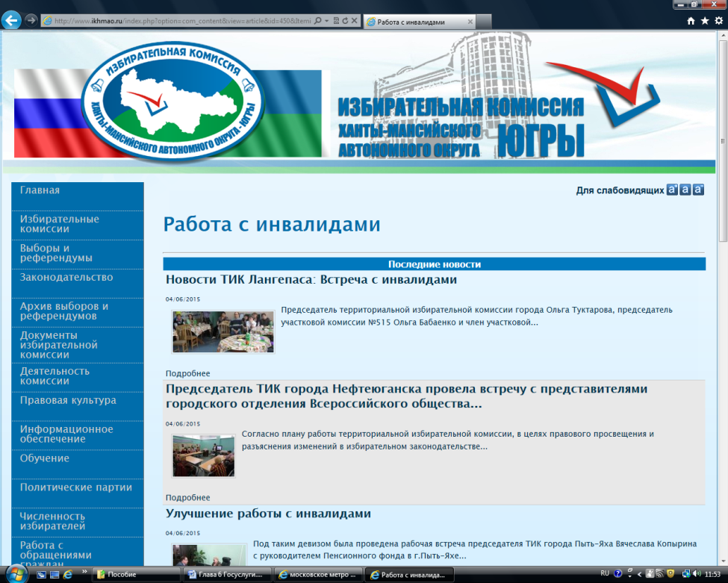Image resolution: width=728 pixels, height=583 pixels.
Task: Open 'Архив выборов и референдумов' item
Action: tap(78, 312)
